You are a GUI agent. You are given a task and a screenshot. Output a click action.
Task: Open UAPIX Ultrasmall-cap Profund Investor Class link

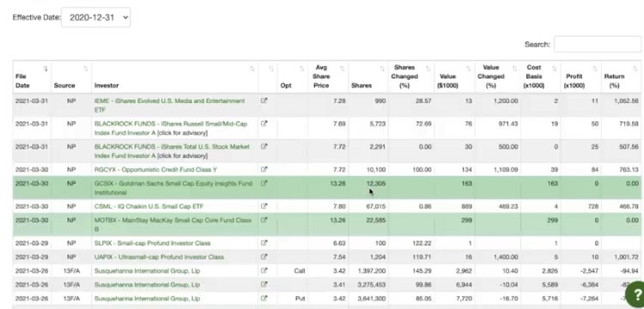(160, 257)
